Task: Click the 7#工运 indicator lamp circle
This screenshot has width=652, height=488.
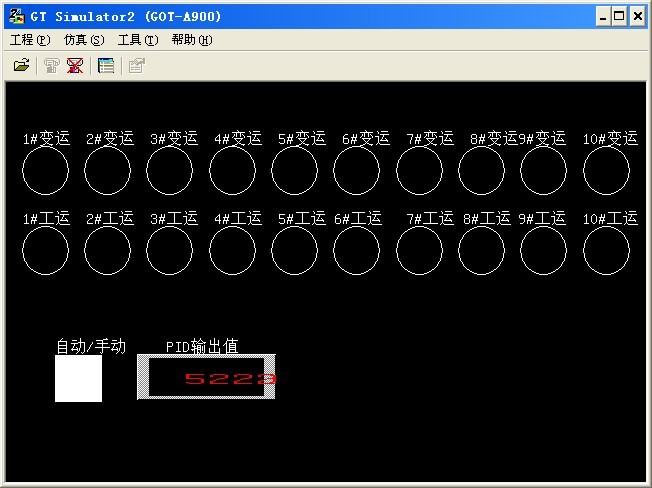Action: pos(420,251)
